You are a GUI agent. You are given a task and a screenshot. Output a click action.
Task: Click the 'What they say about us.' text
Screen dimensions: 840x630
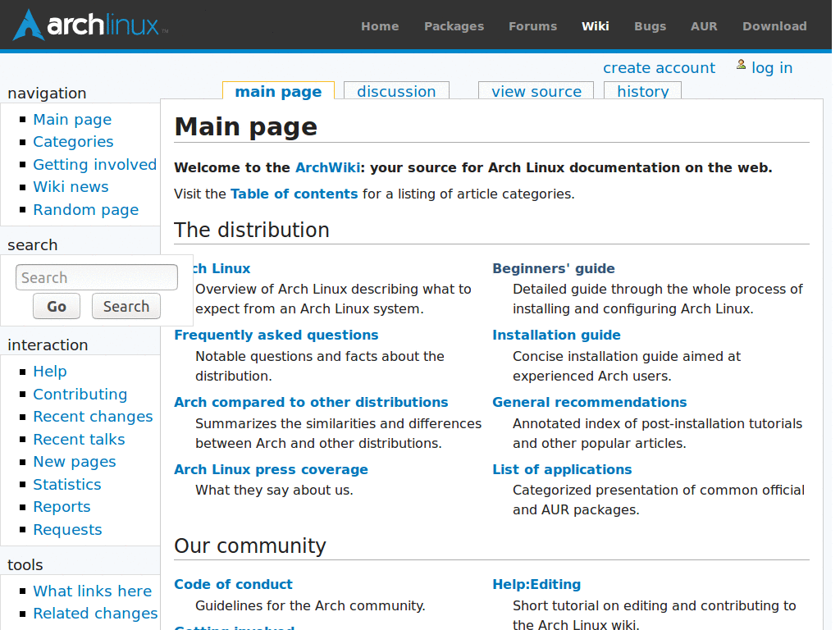[x=274, y=491]
